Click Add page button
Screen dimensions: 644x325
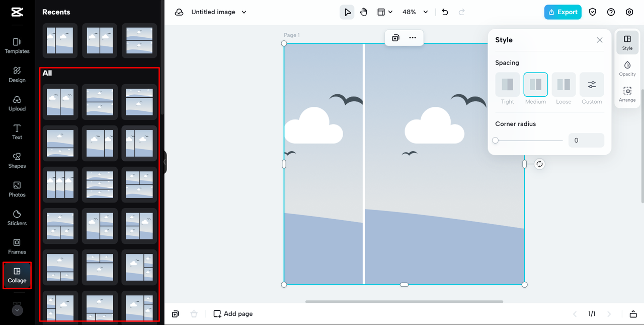(x=233, y=313)
